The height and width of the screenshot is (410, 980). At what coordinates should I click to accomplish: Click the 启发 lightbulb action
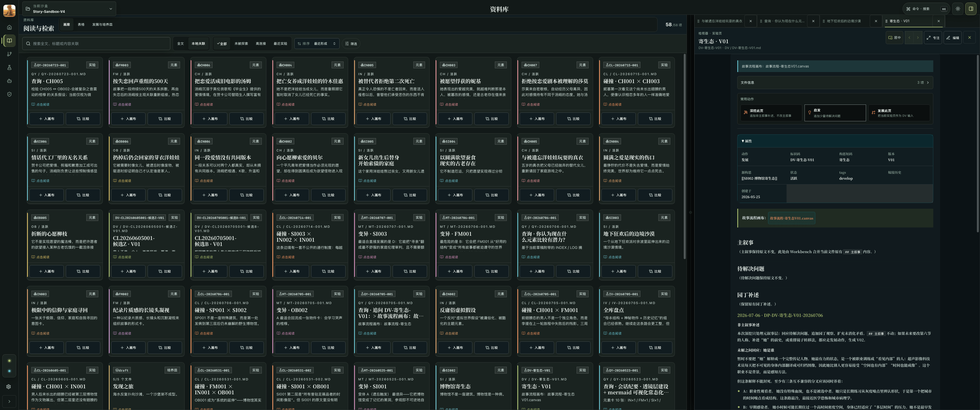(835, 113)
